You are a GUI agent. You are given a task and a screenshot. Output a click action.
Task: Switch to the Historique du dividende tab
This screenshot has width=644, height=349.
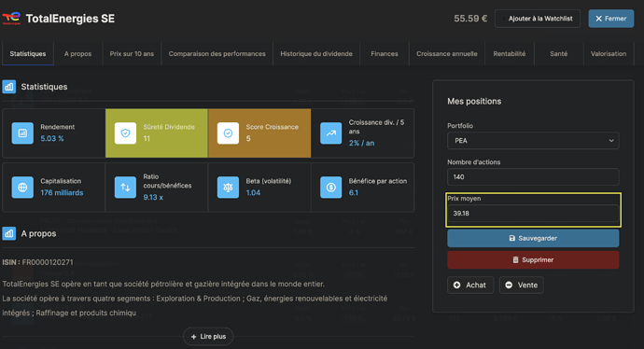click(316, 54)
